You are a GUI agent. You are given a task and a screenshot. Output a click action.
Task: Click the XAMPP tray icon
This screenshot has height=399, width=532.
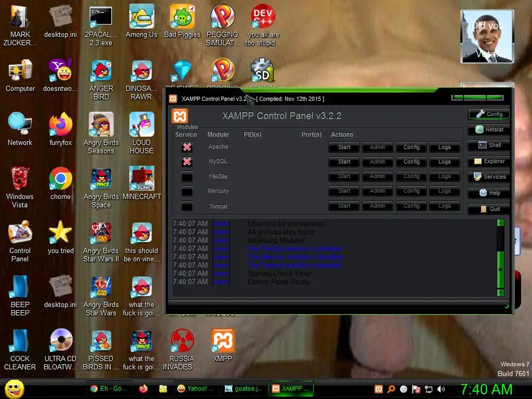point(379,389)
